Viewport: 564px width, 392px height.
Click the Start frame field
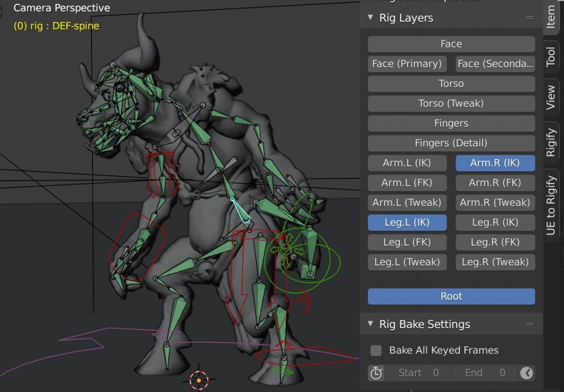(x=417, y=373)
